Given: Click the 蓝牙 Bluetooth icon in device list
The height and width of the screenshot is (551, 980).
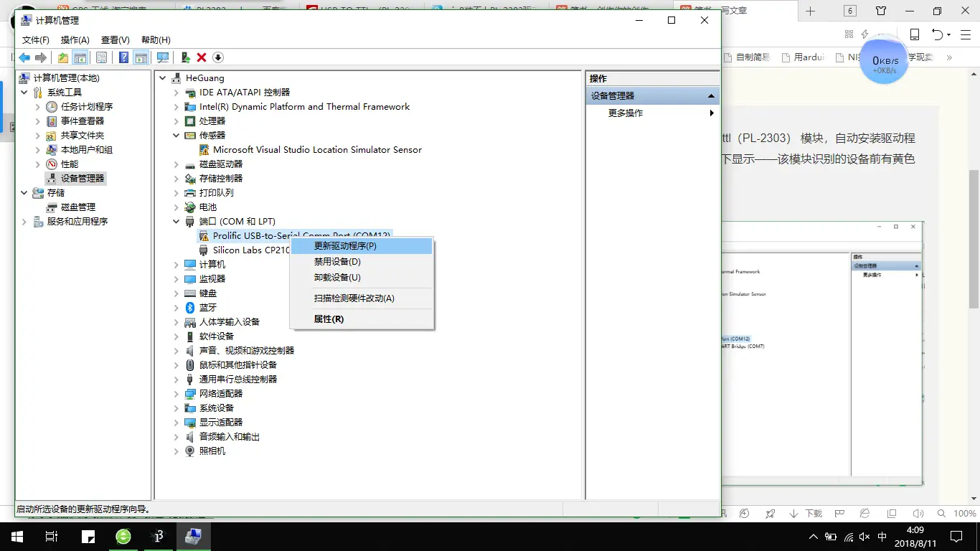Looking at the screenshot, I should pyautogui.click(x=190, y=307).
